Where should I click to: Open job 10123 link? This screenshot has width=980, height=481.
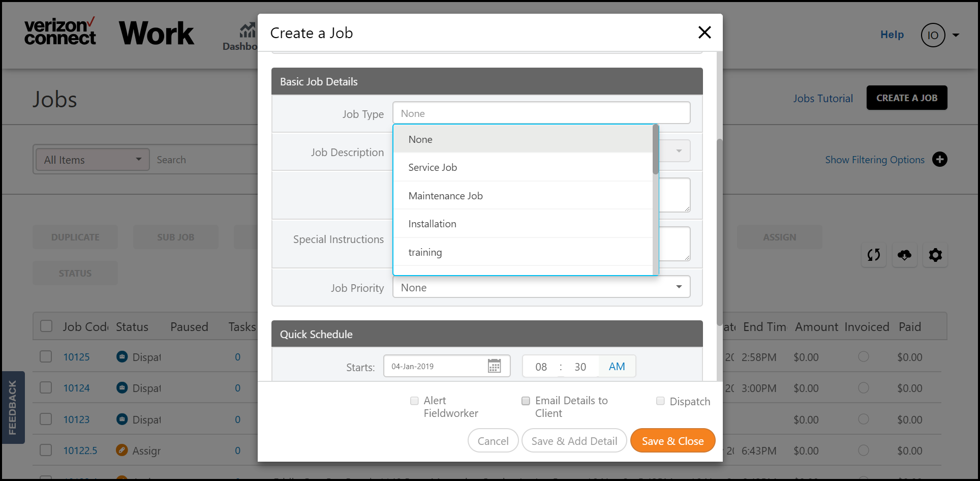[x=76, y=419]
